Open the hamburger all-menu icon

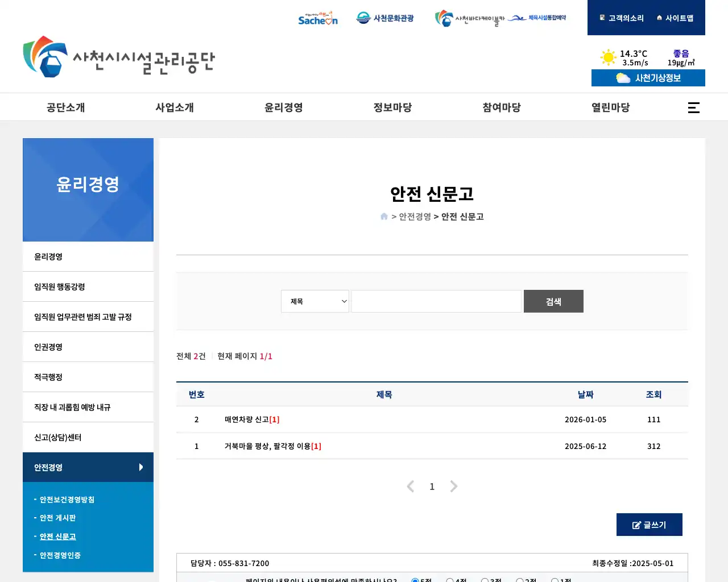pyautogui.click(x=694, y=107)
